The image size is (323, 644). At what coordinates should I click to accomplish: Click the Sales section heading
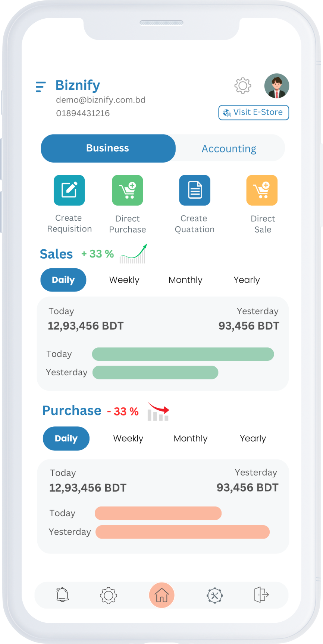point(56,254)
